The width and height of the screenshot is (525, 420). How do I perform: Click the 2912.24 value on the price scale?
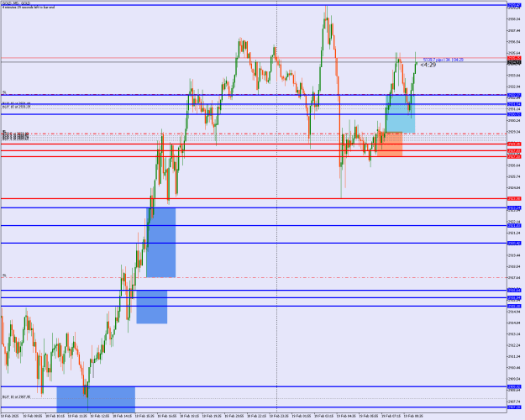(514, 345)
